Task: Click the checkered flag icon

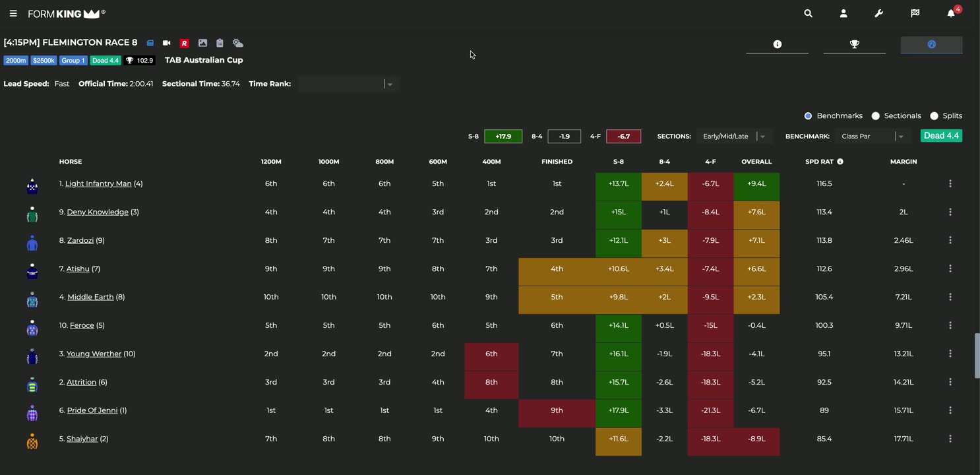Action: (x=915, y=13)
